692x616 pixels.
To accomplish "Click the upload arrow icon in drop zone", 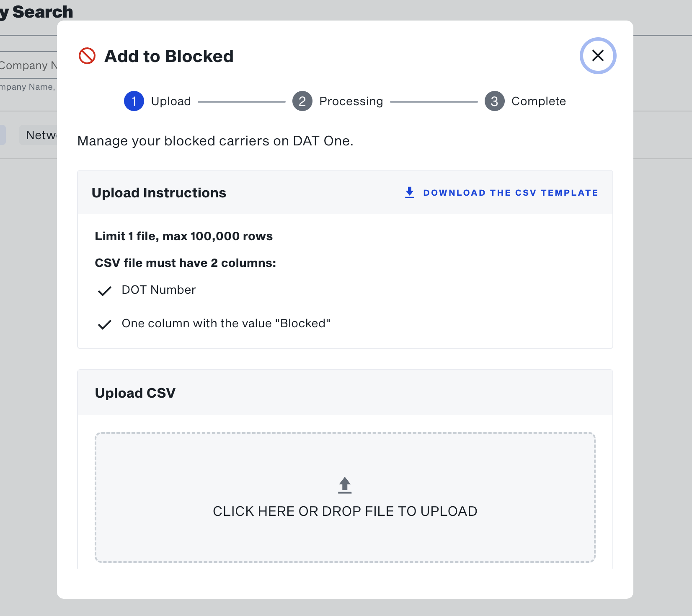I will click(345, 485).
